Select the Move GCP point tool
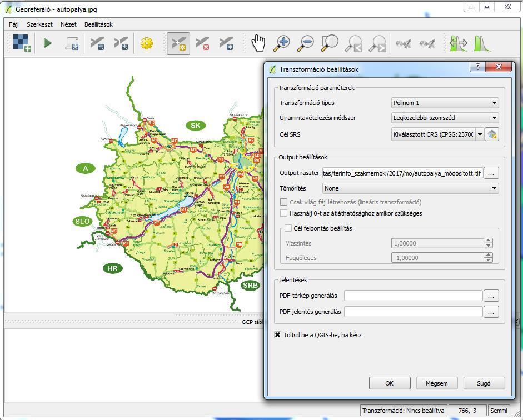 tap(226, 43)
